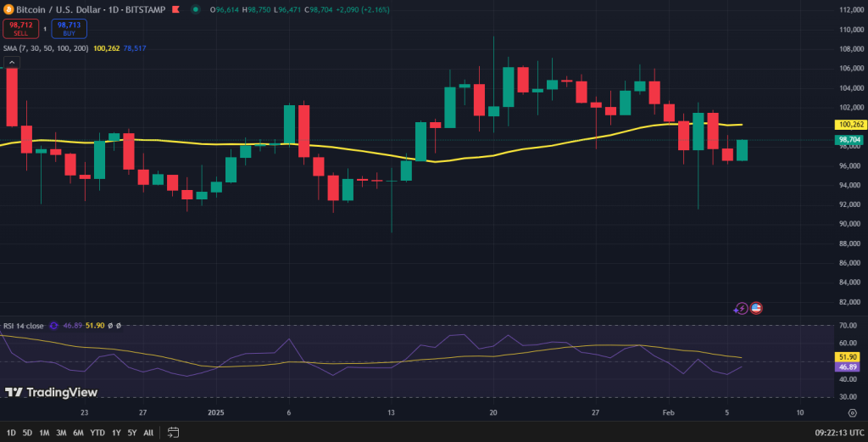Click the Feb label on the date axis
Viewport: 868px width, 442px height.
pyautogui.click(x=669, y=412)
